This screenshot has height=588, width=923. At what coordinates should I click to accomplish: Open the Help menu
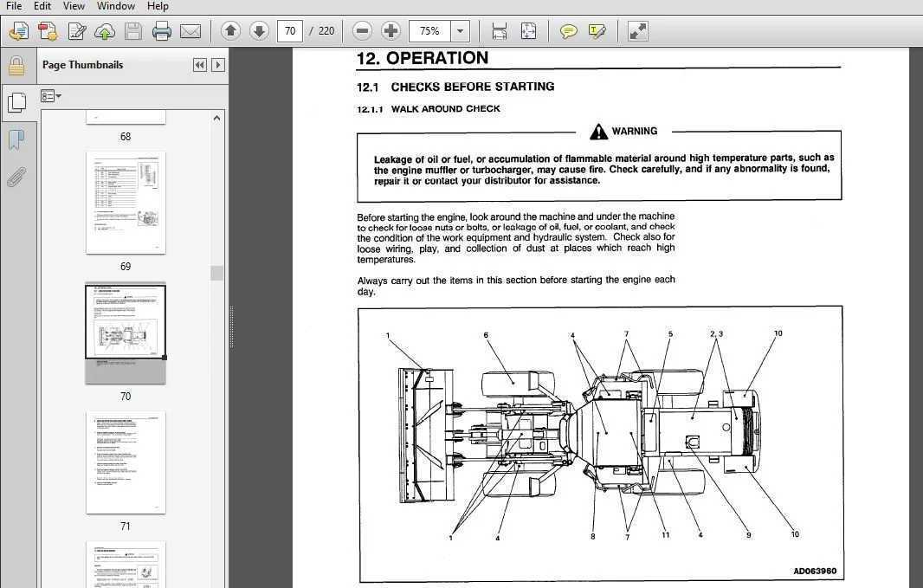click(158, 6)
